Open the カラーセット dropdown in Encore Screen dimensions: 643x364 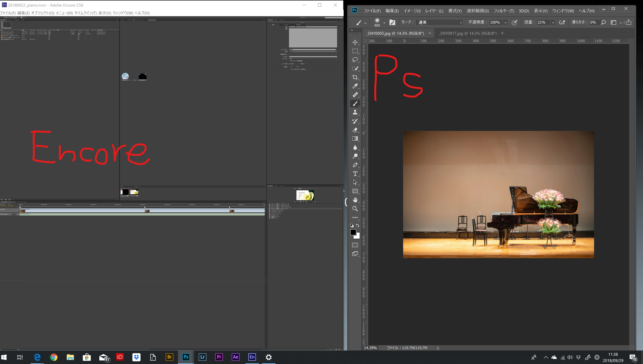(x=313, y=58)
